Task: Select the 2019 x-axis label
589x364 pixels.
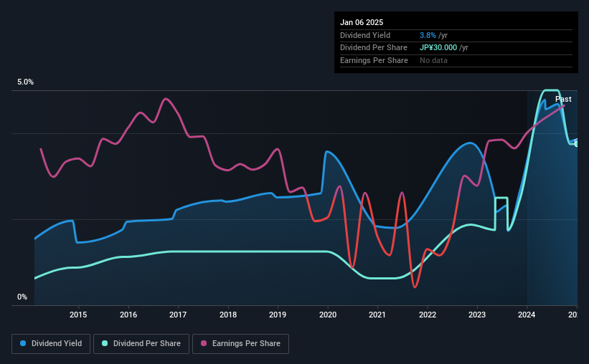Action: coord(278,315)
